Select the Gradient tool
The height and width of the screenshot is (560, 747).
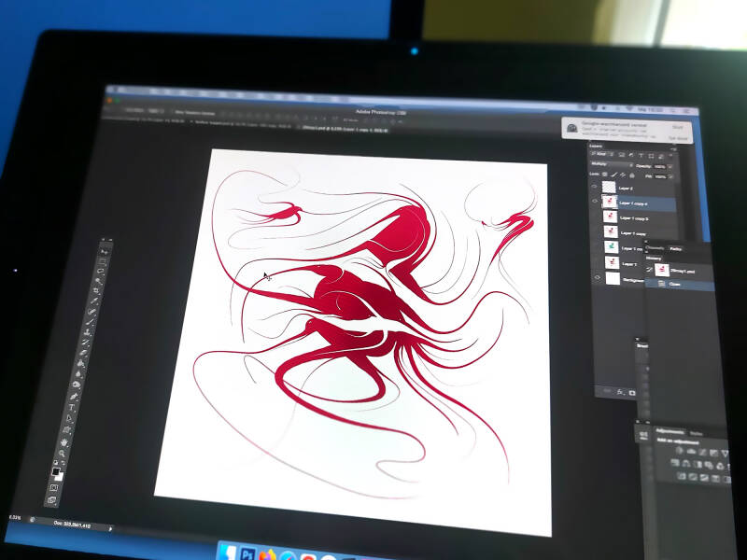pos(80,363)
